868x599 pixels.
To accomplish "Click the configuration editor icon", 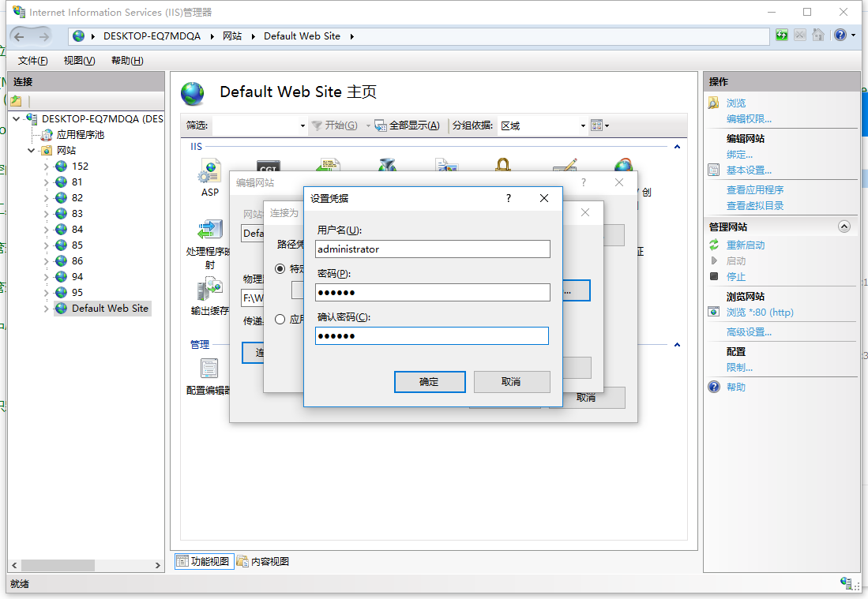I will [209, 369].
